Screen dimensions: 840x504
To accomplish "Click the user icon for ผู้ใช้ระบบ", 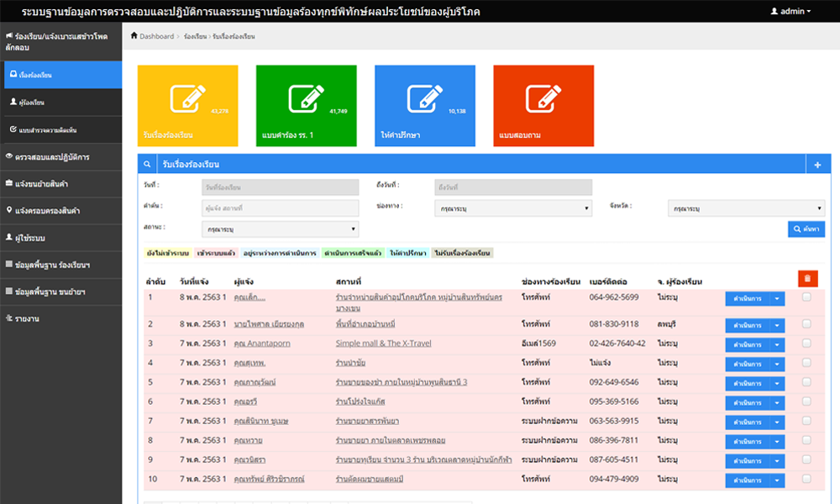I will [x=9, y=237].
